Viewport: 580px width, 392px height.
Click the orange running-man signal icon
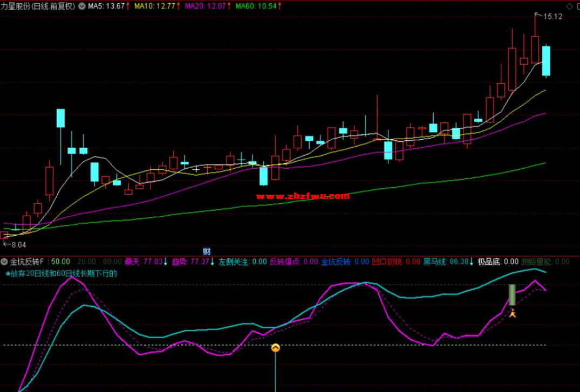513,314
